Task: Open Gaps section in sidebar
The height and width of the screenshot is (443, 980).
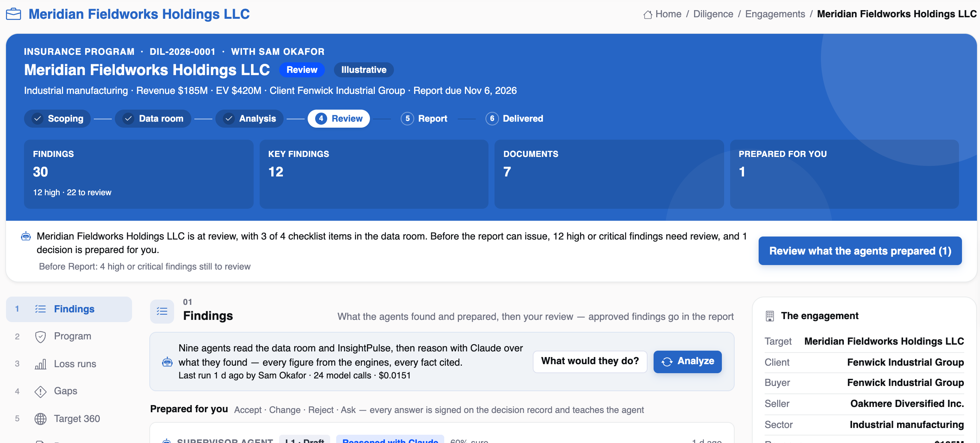Action: (x=69, y=391)
